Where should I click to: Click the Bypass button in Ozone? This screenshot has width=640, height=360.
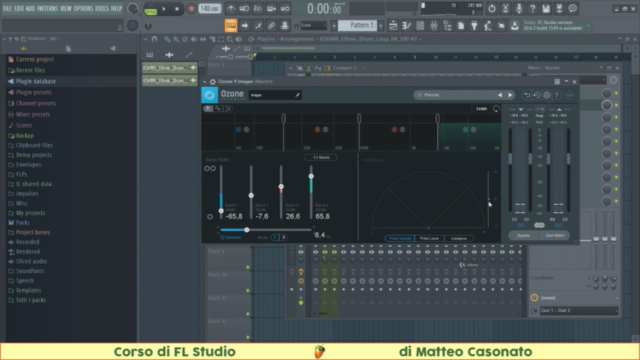tap(523, 236)
